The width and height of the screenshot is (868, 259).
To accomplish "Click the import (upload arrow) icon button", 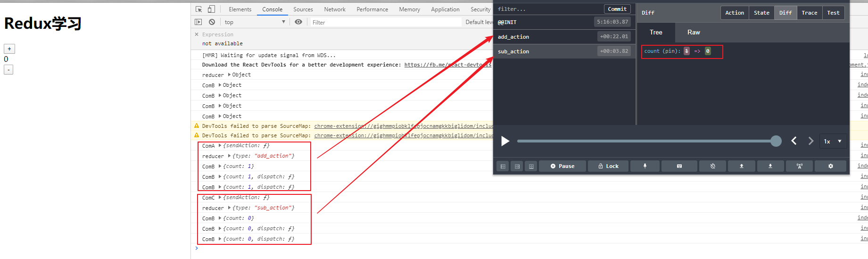I will point(742,166).
